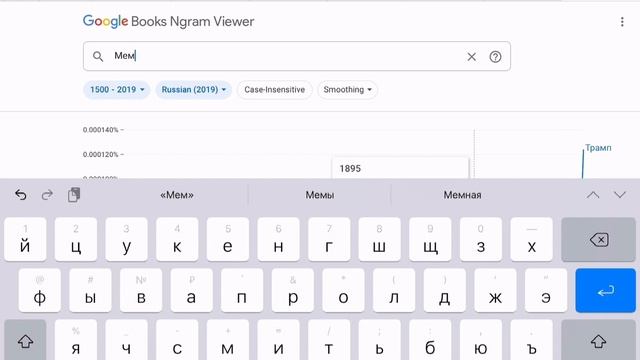This screenshot has width=640, height=360.
Task: Choose the «Мем» suggestion
Action: (177, 195)
